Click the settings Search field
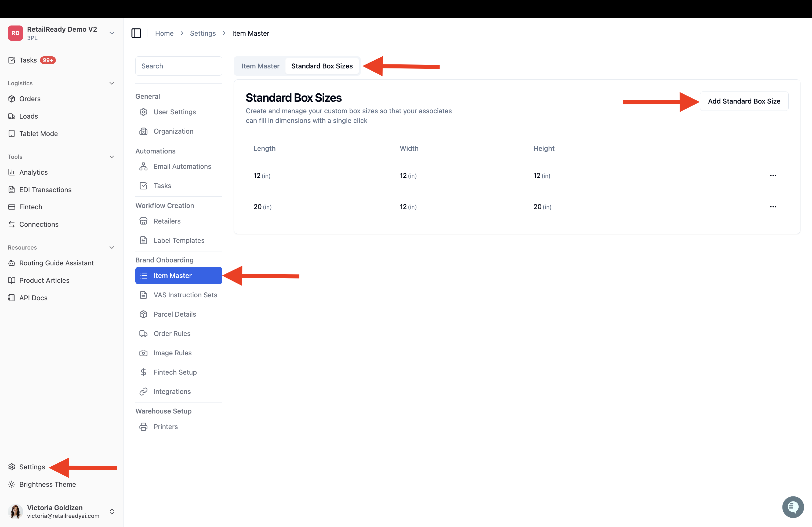The image size is (812, 527). 179,66
